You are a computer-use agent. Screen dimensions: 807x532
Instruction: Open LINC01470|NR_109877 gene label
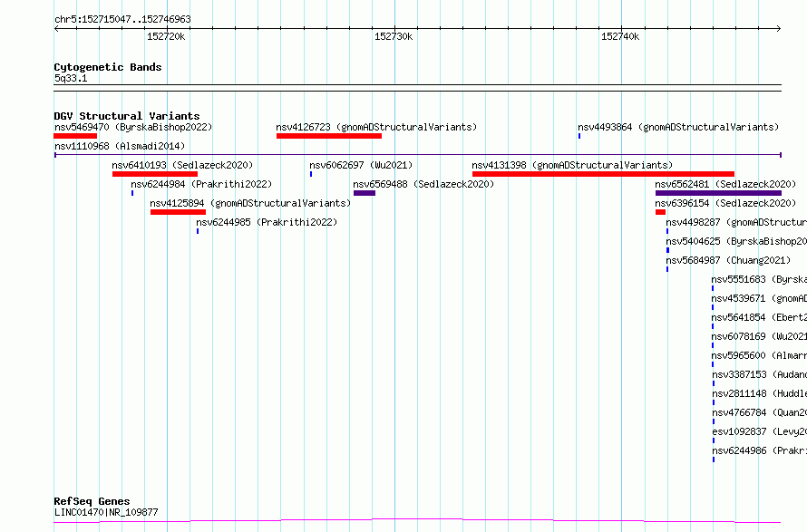click(x=106, y=512)
